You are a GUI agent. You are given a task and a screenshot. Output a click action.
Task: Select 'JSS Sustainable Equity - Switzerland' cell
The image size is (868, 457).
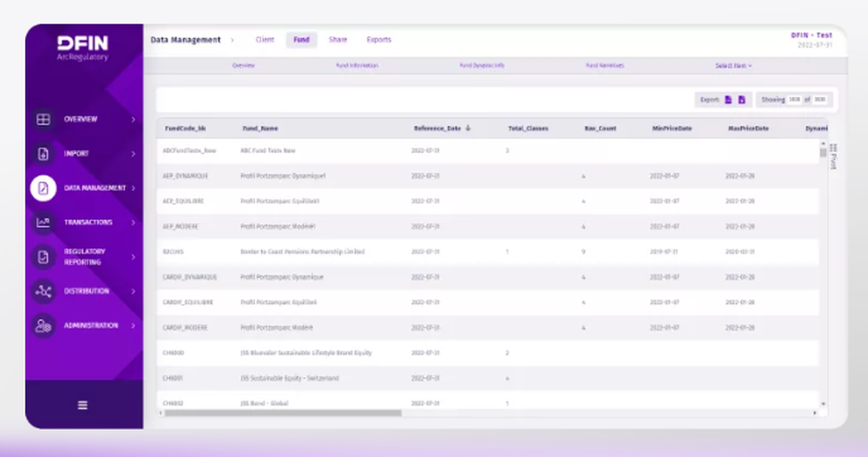click(x=290, y=378)
